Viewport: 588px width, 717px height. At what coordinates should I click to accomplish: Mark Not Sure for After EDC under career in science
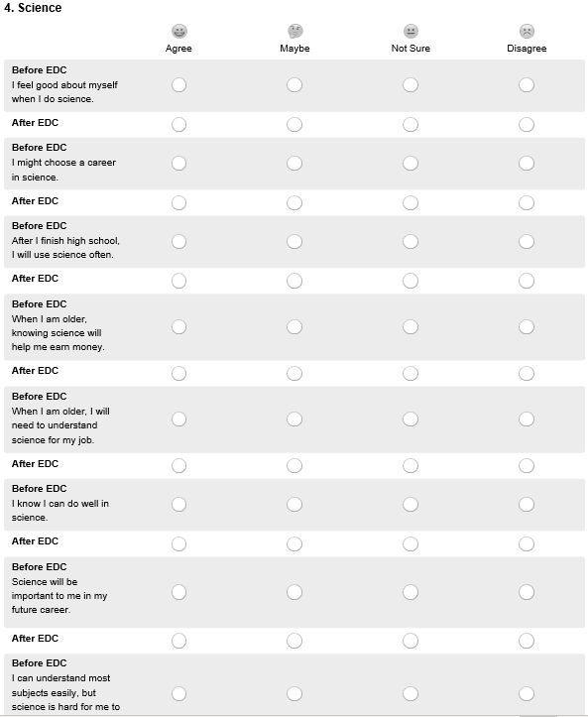(411, 202)
